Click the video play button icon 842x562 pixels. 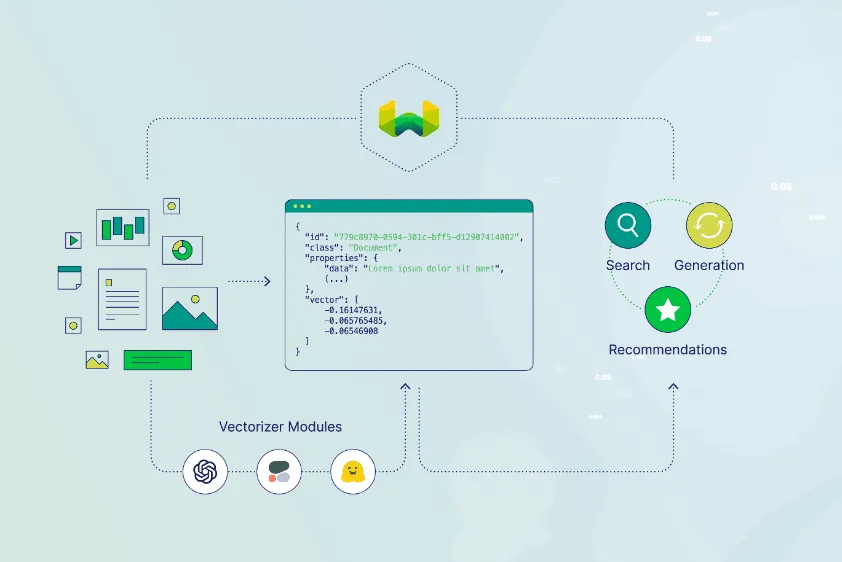[x=73, y=240]
